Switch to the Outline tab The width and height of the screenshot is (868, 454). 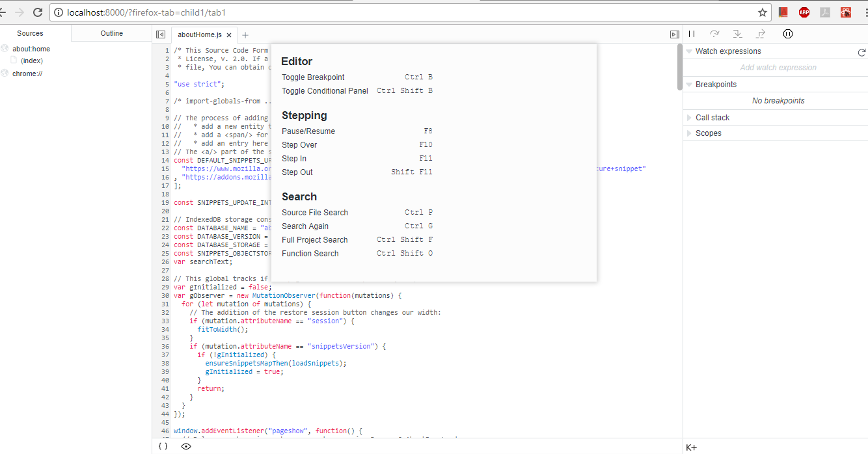112,33
